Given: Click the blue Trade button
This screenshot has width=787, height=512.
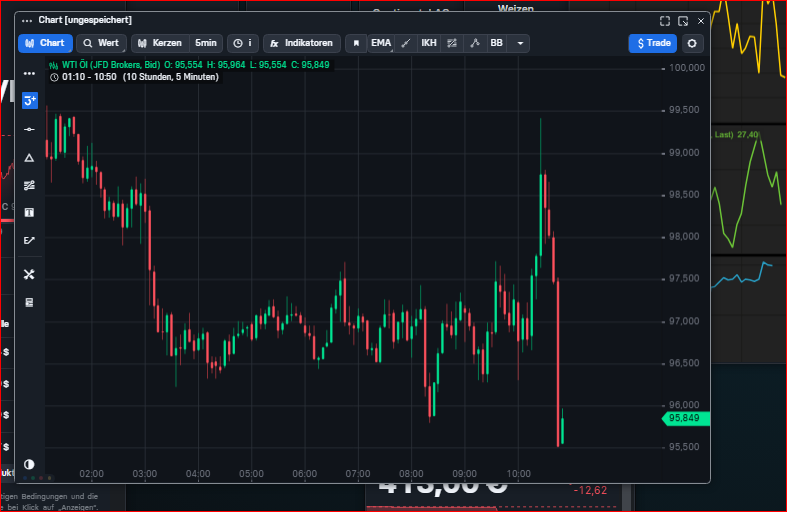Looking at the screenshot, I should 652,43.
